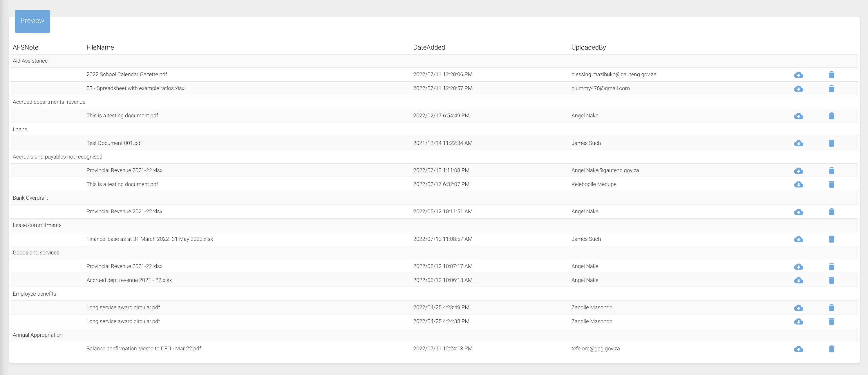The width and height of the screenshot is (868, 375).
Task: Click date 2022/07/11 12:24:18 PM
Action: [x=443, y=348]
